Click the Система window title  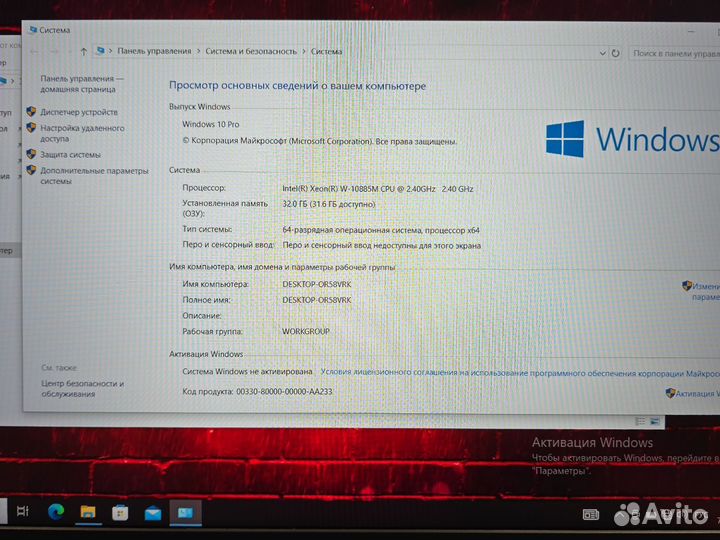pyautogui.click(x=55, y=30)
